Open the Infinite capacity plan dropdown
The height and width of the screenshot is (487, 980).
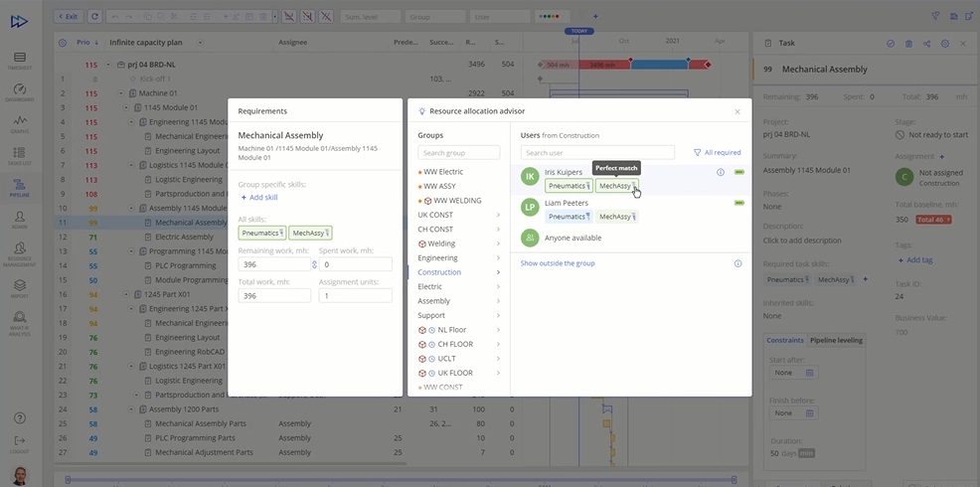(x=200, y=43)
